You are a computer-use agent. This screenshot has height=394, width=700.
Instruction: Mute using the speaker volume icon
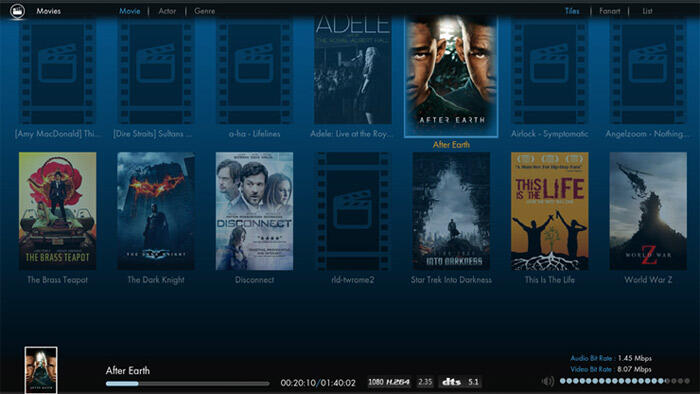[x=548, y=381]
